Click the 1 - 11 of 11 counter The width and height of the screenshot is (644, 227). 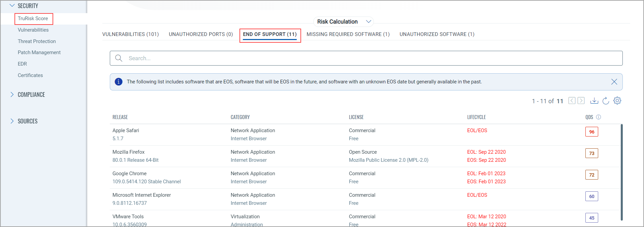pyautogui.click(x=547, y=101)
